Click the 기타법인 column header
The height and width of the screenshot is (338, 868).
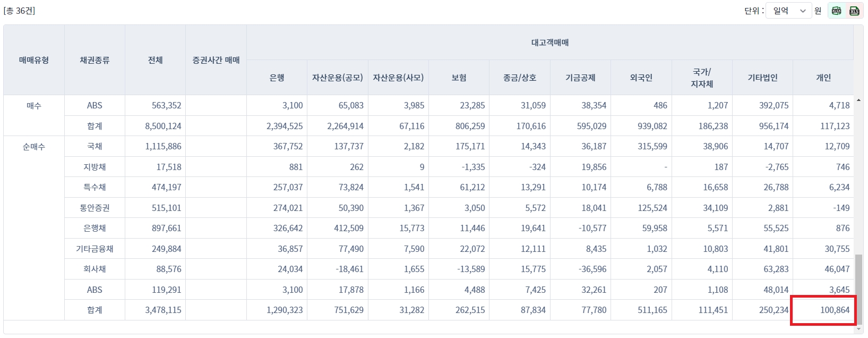(x=762, y=78)
